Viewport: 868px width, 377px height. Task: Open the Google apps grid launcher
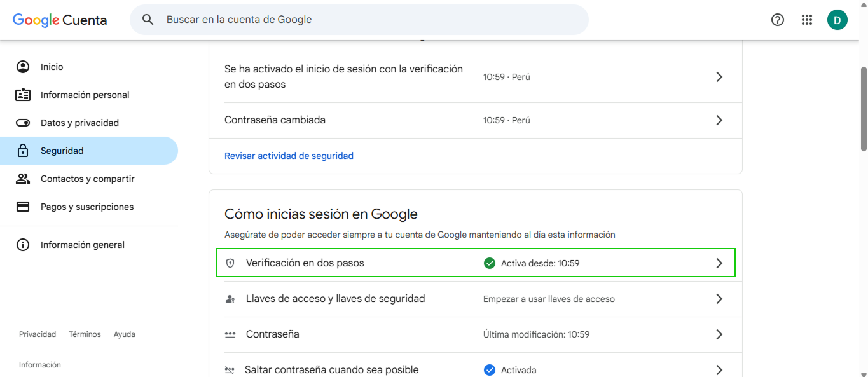coord(807,20)
